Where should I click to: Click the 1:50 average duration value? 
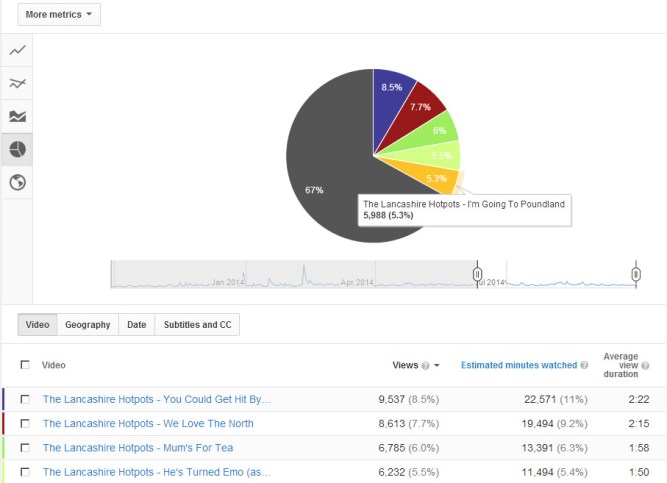(638, 472)
